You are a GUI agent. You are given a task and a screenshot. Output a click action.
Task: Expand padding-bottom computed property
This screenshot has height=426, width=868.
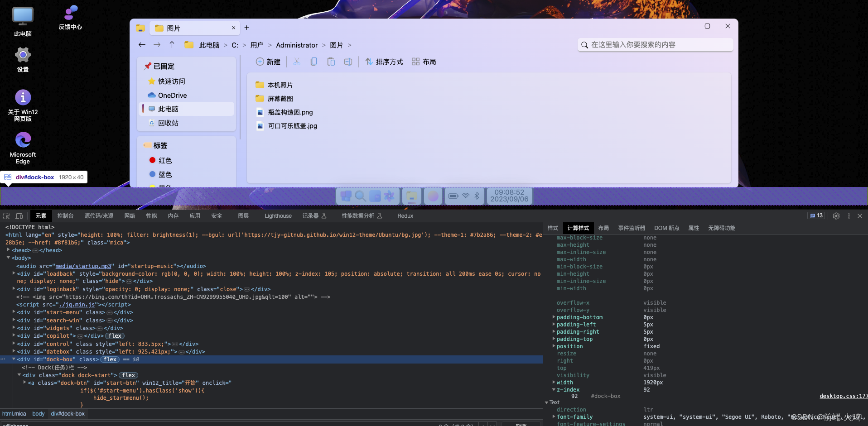pyautogui.click(x=554, y=317)
